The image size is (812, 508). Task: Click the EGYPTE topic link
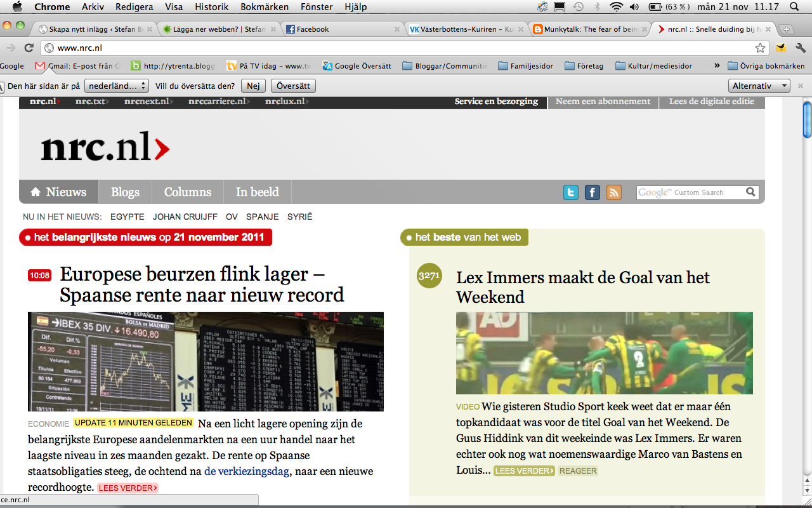tap(128, 217)
